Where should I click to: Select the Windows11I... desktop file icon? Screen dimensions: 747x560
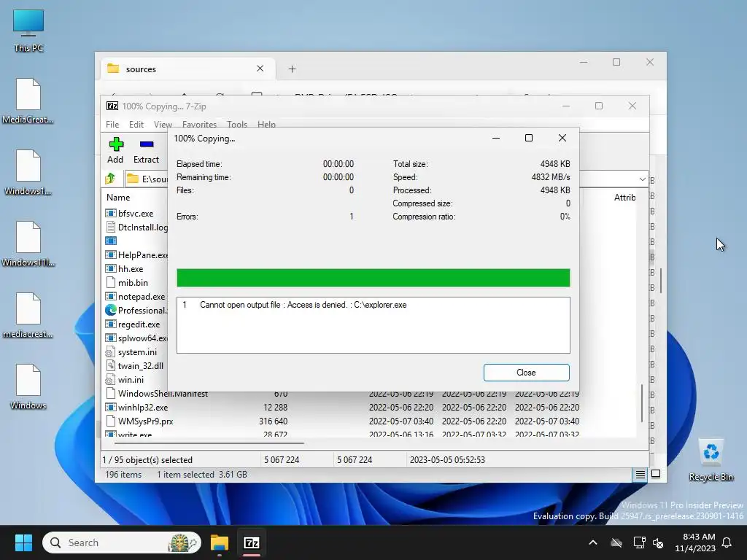click(28, 244)
